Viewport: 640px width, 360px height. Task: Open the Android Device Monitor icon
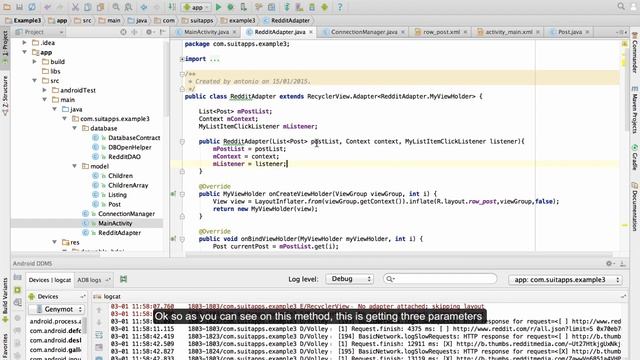pos(324,7)
